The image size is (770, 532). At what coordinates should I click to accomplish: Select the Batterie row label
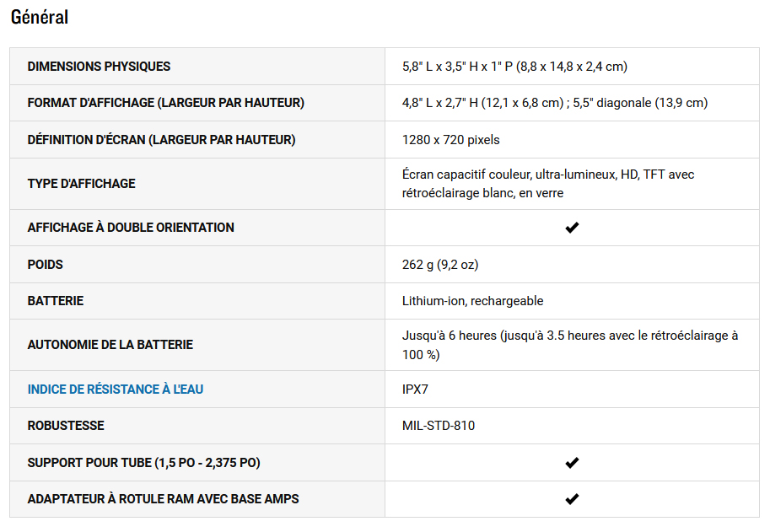click(56, 301)
